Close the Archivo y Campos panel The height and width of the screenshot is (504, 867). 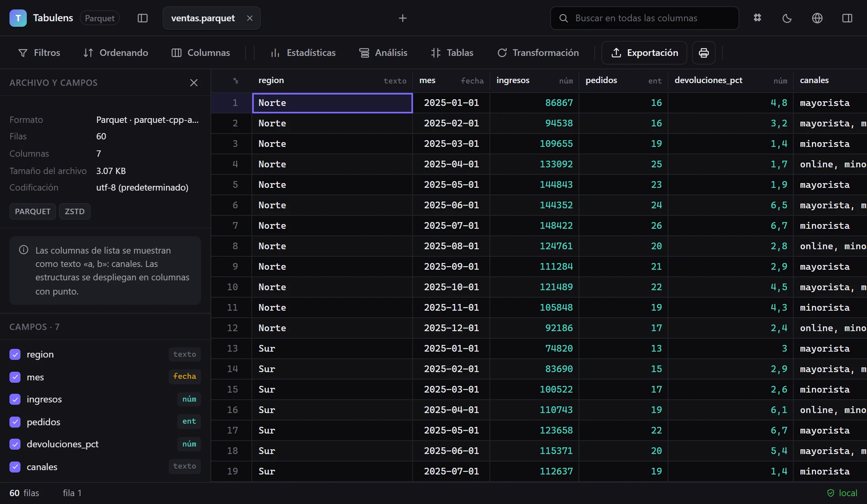194,83
